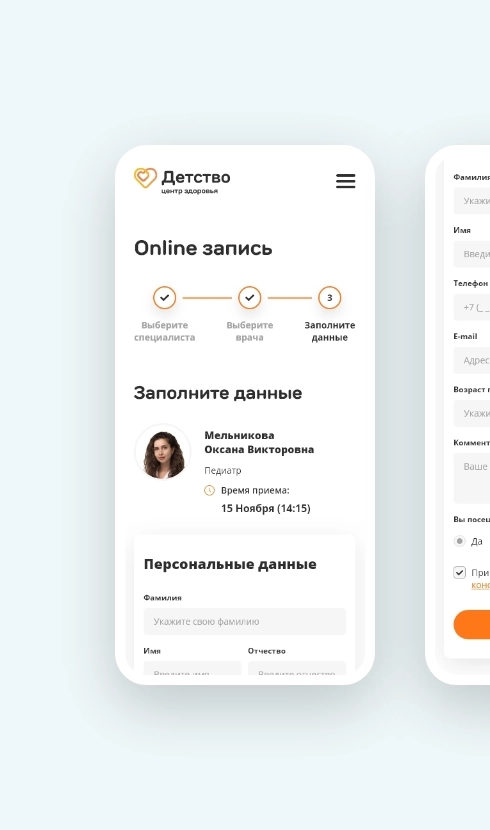Open the hamburger menu

click(x=346, y=181)
